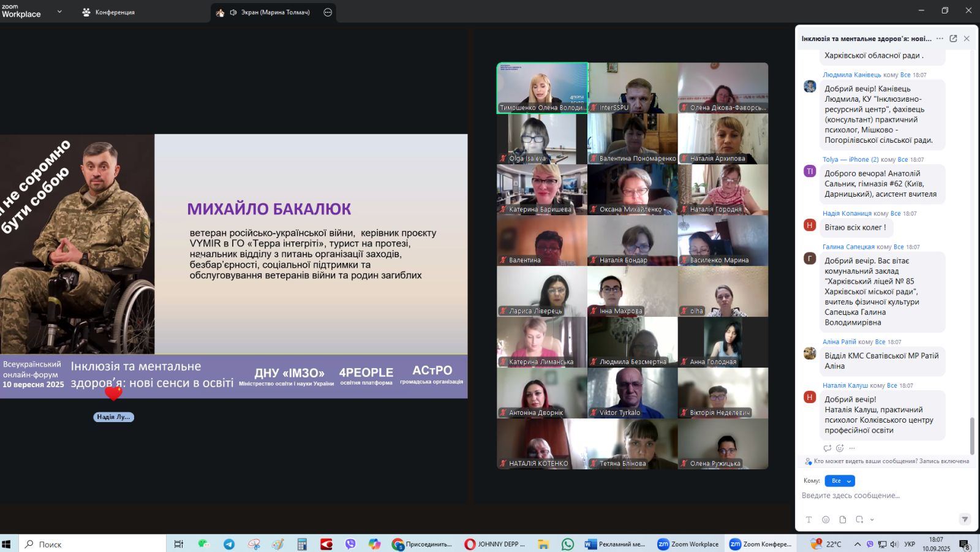This screenshot has height=552, width=980.
Task: Open Telegram from the Windows taskbar
Action: click(229, 544)
